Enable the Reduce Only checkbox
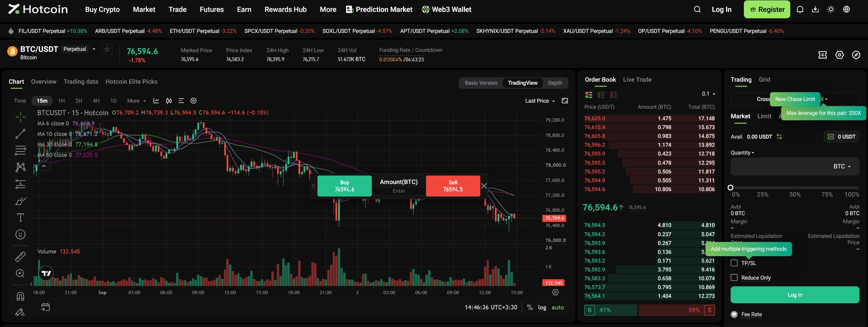The image size is (868, 327). pyautogui.click(x=734, y=278)
